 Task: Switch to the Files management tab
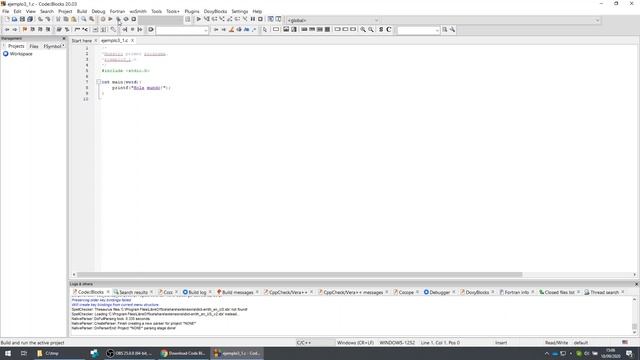pyautogui.click(x=34, y=46)
